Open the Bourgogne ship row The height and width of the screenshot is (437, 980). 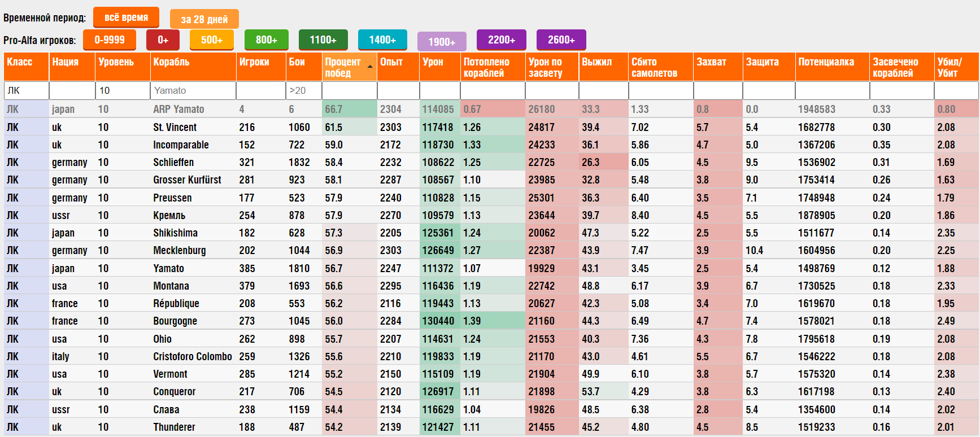pos(175,321)
